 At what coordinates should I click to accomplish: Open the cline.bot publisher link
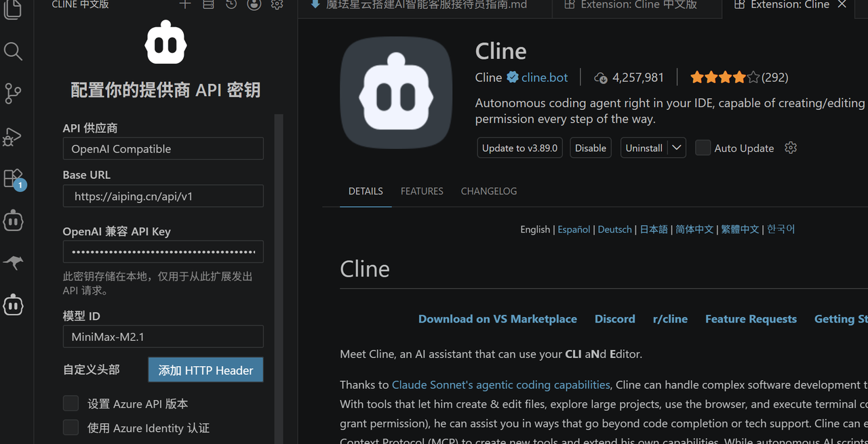tap(545, 77)
